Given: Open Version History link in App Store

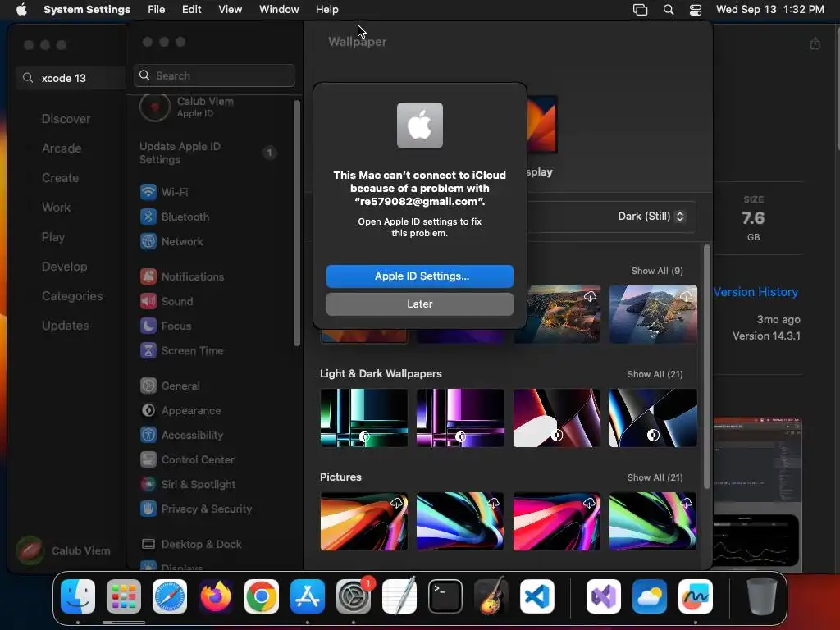Looking at the screenshot, I should pos(756,292).
